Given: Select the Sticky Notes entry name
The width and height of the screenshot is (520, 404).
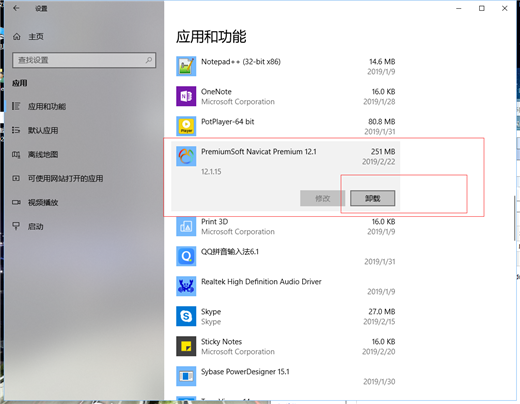Looking at the screenshot, I should coord(222,342).
